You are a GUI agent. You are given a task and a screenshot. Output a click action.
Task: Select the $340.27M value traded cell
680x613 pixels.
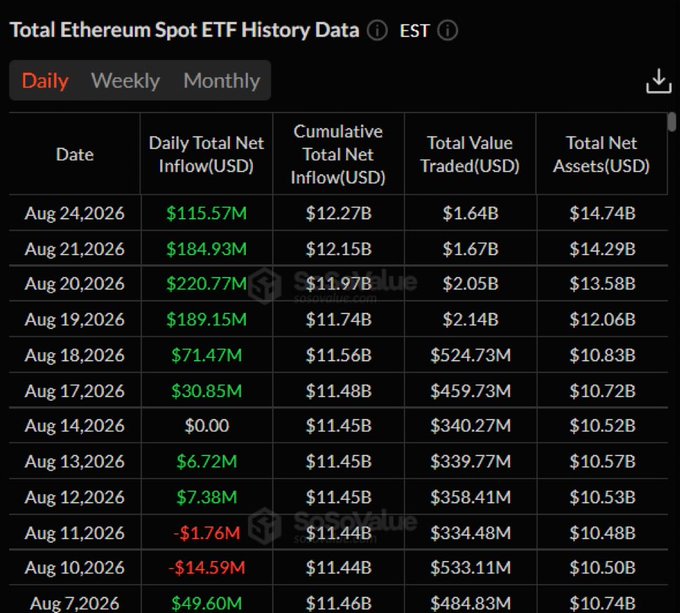(471, 426)
